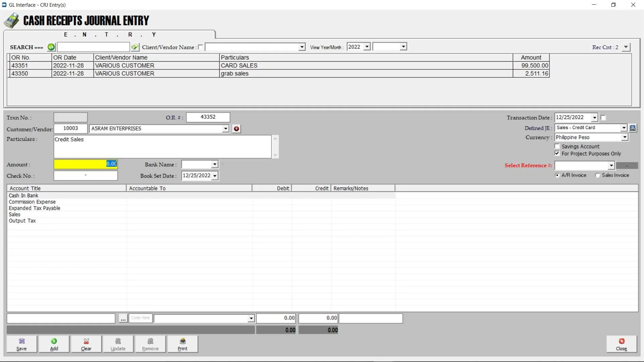Image resolution: width=644 pixels, height=362 pixels.
Task: Open the Book Set Date dropdown
Action: click(215, 176)
